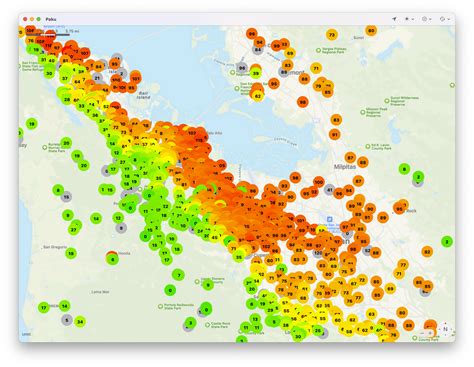The height and width of the screenshot is (367, 474).
Task: Click the gray 15 sensor beside green 8
Action: (x=66, y=197)
